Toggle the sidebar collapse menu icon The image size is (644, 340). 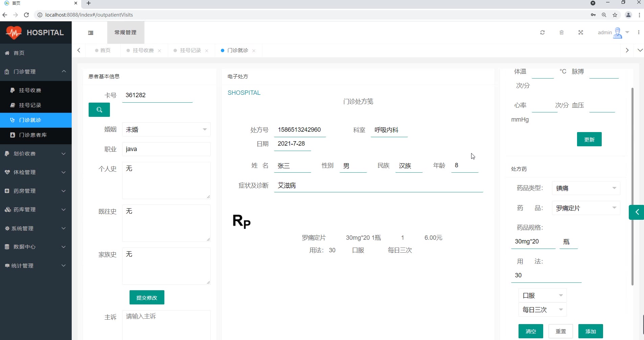pyautogui.click(x=91, y=33)
